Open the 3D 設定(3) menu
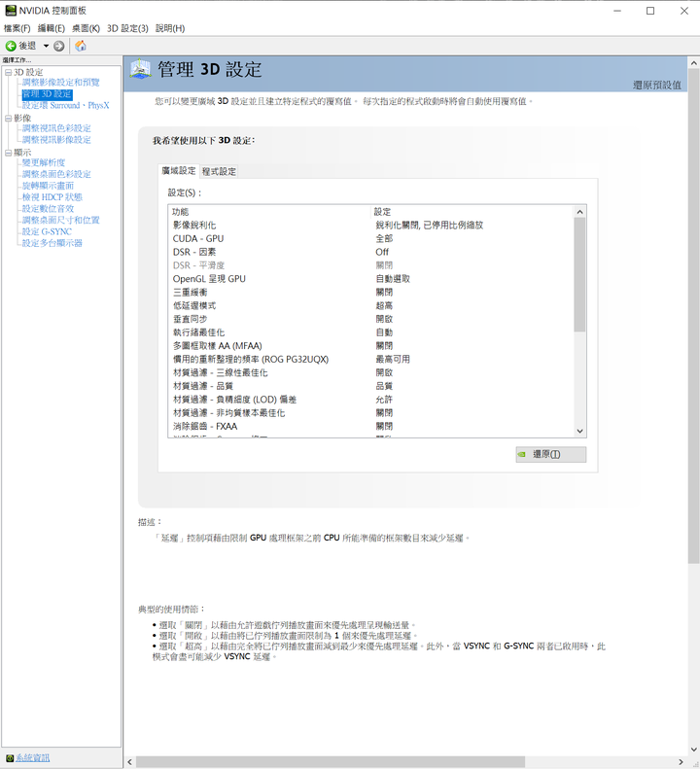Screen dimensions: 700x769 coord(127,28)
